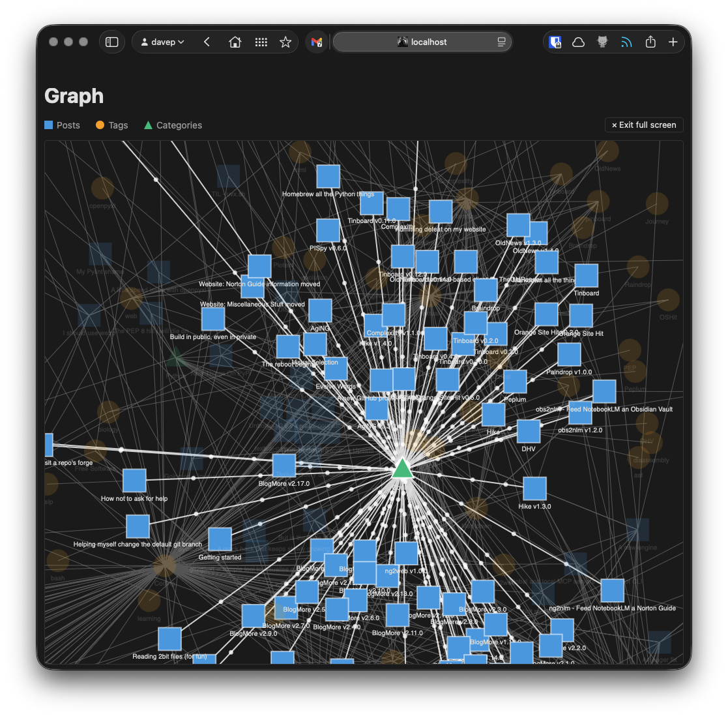Open the shield extension icon
This screenshot has width=728, height=718.
pos(555,42)
